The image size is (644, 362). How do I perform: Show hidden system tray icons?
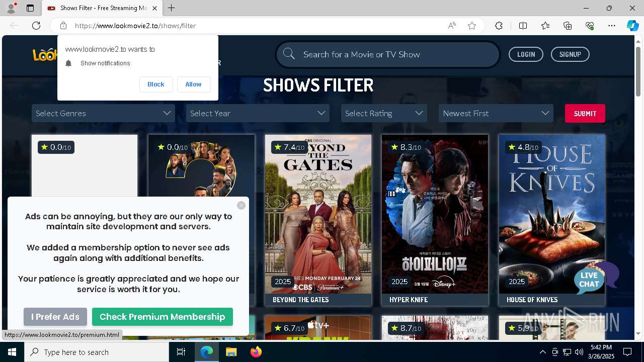pyautogui.click(x=542, y=352)
